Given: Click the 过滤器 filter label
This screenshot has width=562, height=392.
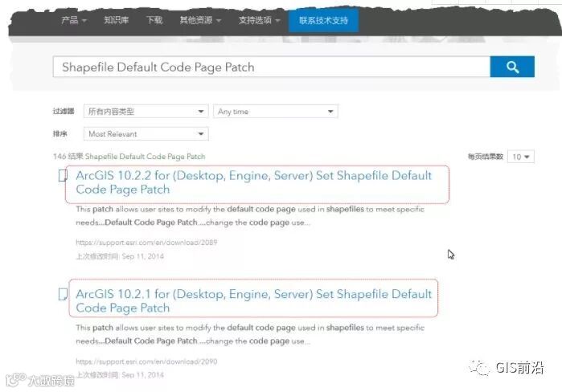Looking at the screenshot, I should click(x=64, y=112).
